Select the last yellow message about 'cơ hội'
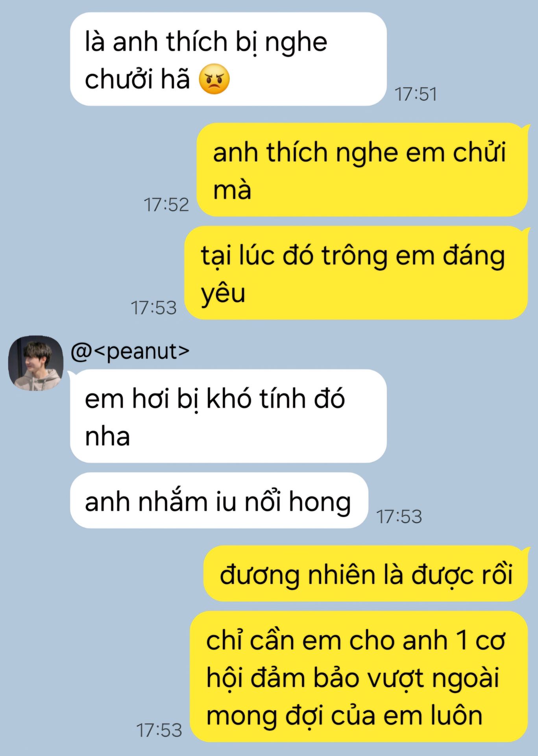The width and height of the screenshot is (538, 756). [359, 676]
